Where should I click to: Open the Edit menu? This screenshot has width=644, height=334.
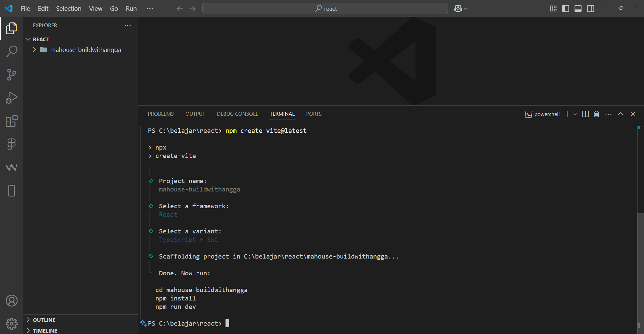(43, 9)
